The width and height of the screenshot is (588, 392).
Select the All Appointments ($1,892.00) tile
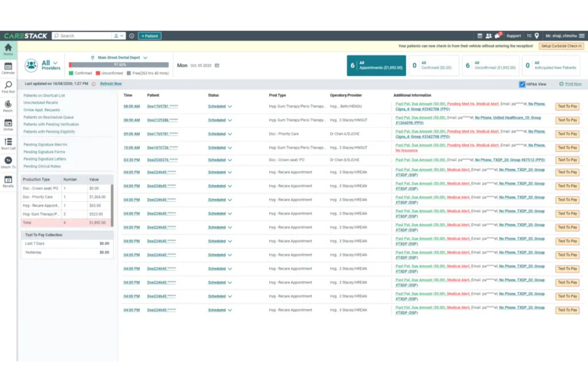pyautogui.click(x=376, y=65)
